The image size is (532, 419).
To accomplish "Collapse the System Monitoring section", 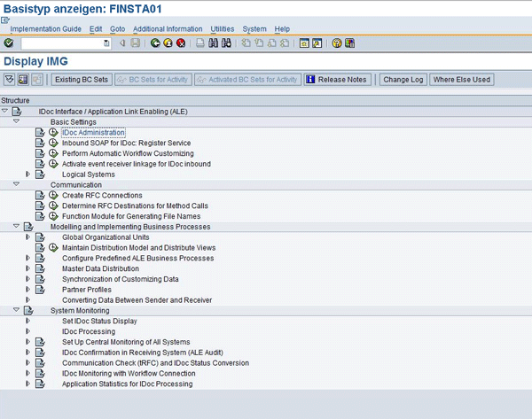I will click(x=16, y=311).
